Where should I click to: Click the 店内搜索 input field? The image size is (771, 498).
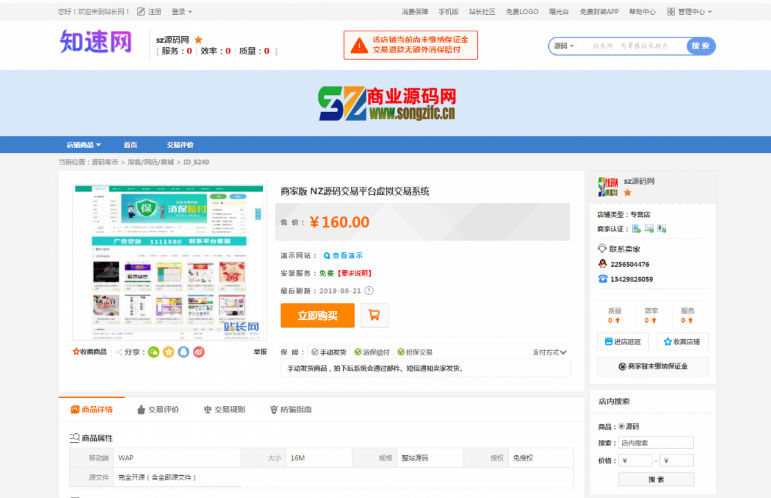[656, 442]
